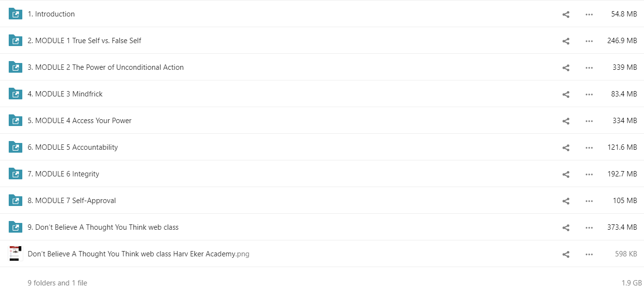The height and width of the screenshot is (300, 644).
Task: Click share icon on MODULE 3 Mindfrick row
Action: coord(565,94)
